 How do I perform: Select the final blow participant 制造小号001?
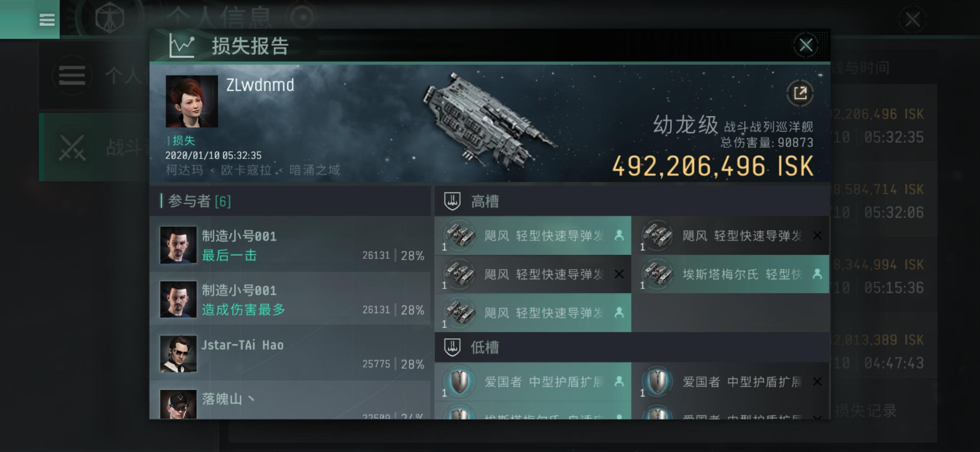tap(290, 245)
